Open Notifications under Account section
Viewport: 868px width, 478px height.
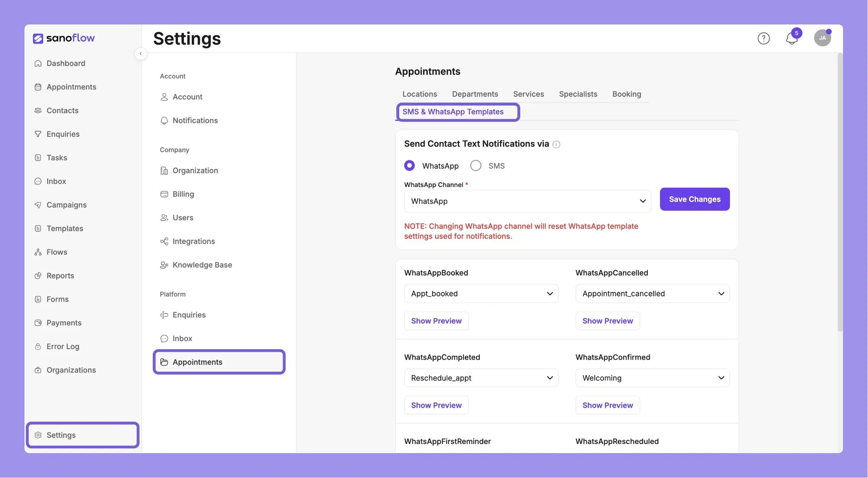219,120
